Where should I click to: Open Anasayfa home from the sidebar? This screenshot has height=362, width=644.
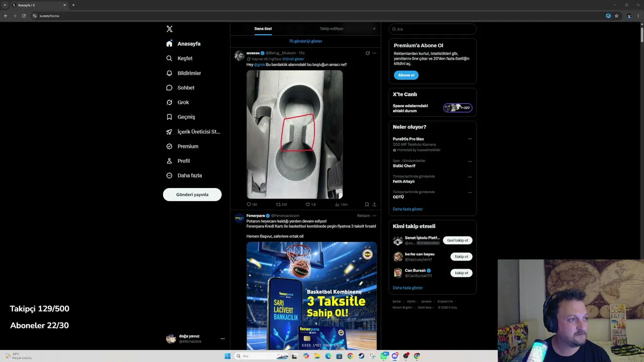[184, 44]
